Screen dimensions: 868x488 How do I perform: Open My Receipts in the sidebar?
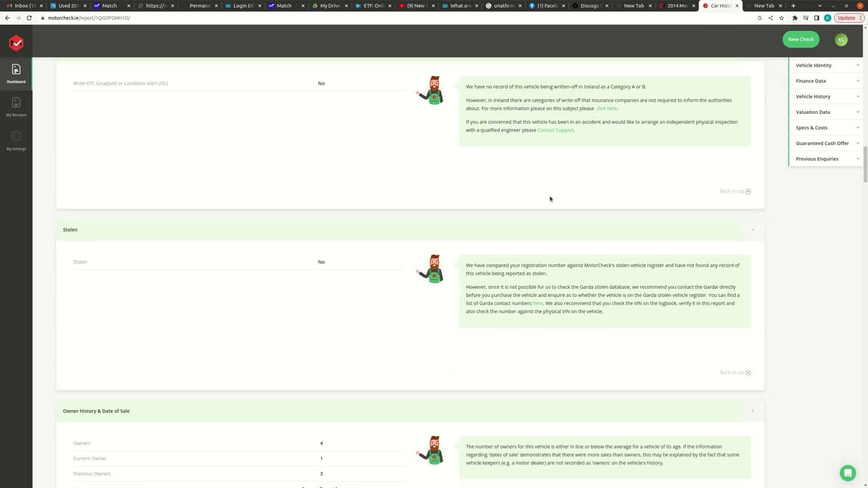click(16, 106)
